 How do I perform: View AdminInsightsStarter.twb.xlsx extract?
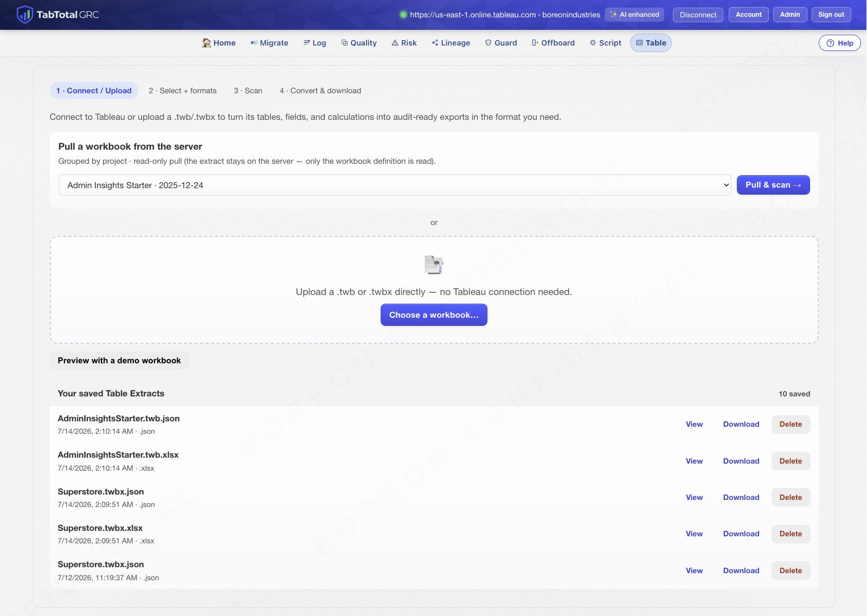[x=694, y=461]
